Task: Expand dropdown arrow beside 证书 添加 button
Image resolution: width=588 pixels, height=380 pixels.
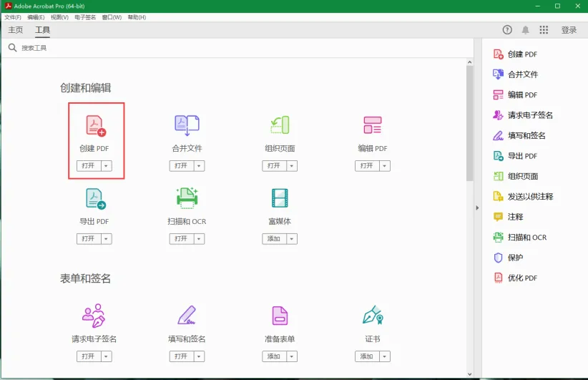Action: tap(384, 356)
